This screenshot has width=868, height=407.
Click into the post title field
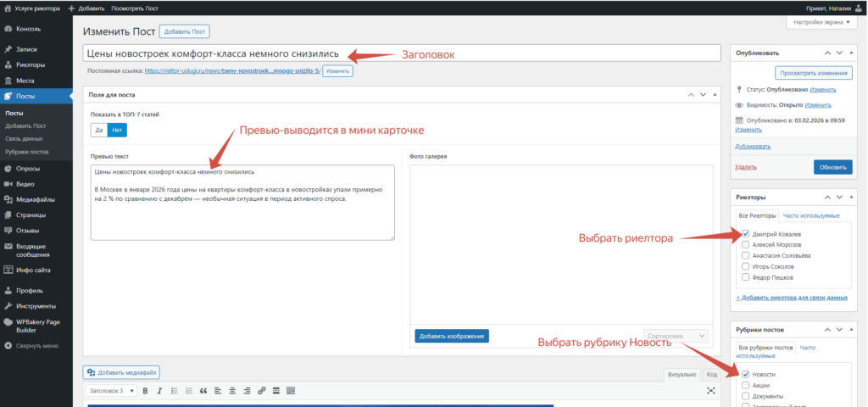tap(402, 53)
